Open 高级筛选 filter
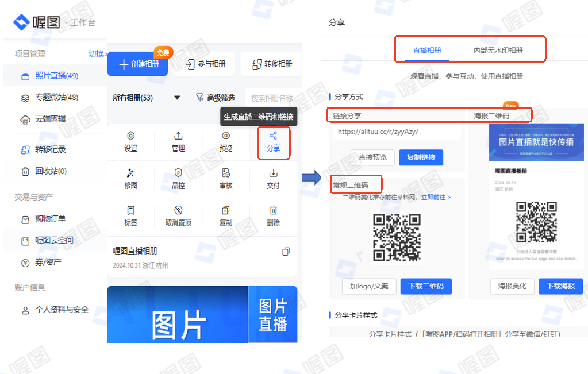This screenshot has width=588, height=374. 215,98
